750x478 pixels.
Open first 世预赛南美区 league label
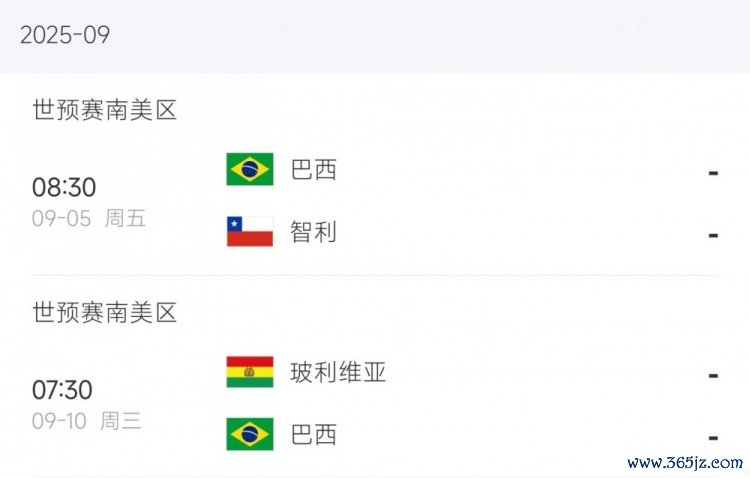pyautogui.click(x=105, y=110)
